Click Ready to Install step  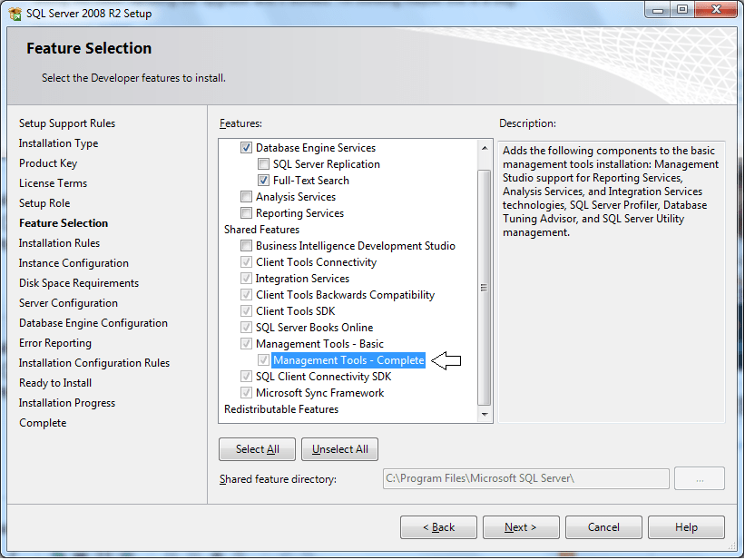[x=55, y=383]
